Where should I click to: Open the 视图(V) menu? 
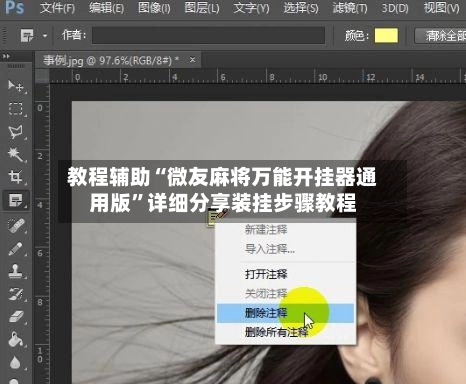pyautogui.click(x=442, y=7)
